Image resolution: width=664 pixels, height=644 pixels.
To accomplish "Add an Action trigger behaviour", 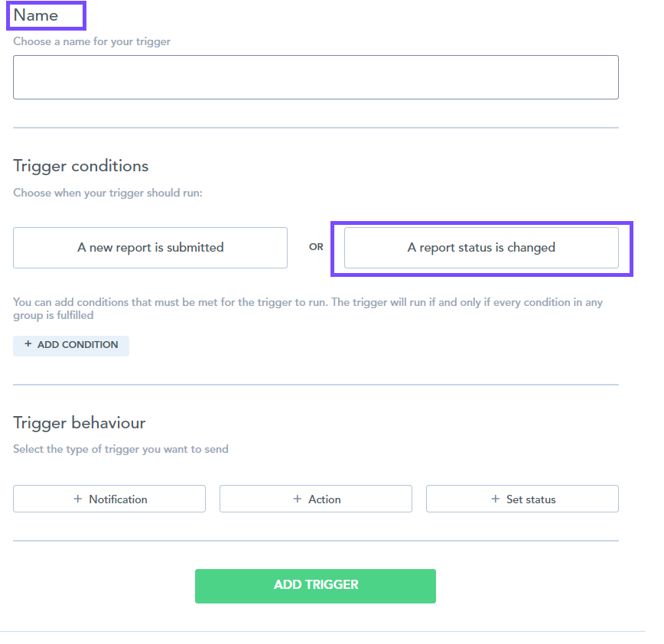I will coord(315,499).
